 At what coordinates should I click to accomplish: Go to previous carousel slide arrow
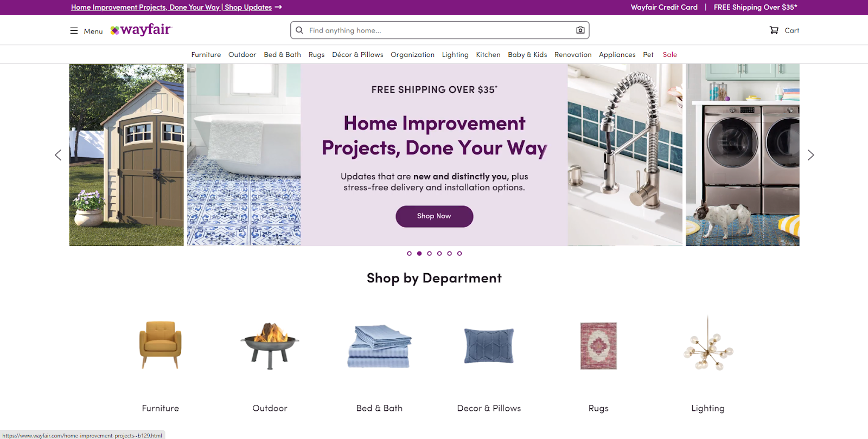[x=58, y=155]
